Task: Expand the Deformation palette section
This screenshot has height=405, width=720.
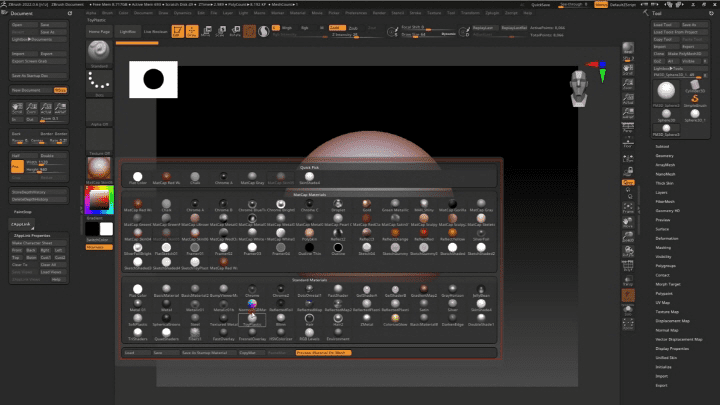Action: (x=667, y=238)
